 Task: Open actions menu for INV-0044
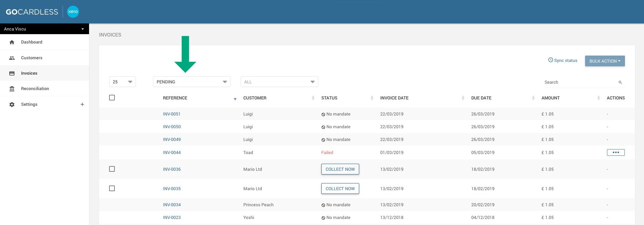coord(616,152)
